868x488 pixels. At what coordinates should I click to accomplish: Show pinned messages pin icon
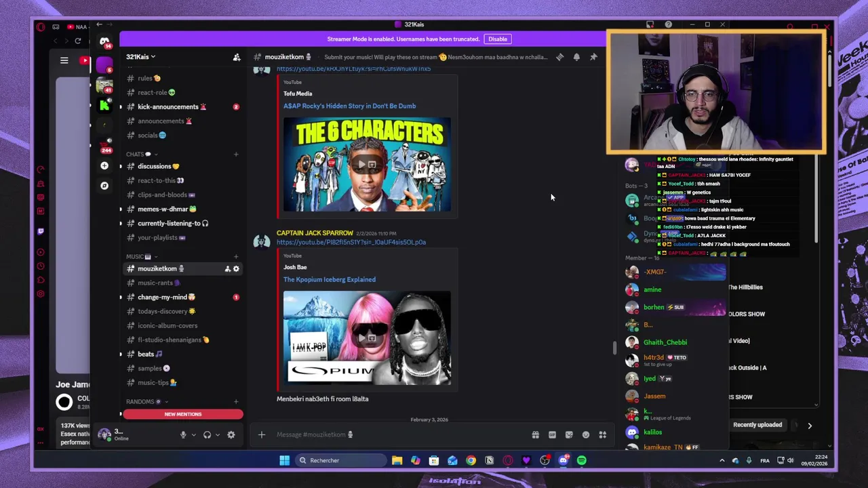pyautogui.click(x=593, y=57)
